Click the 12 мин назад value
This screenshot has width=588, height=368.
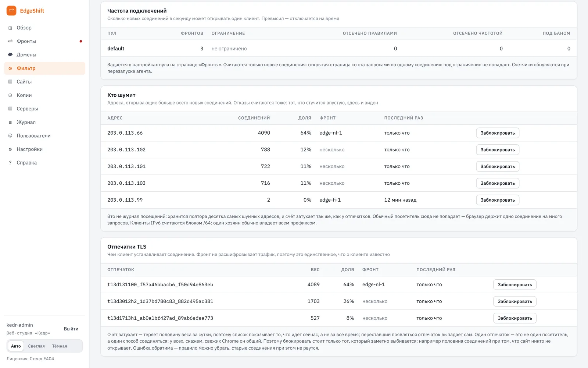pos(400,200)
